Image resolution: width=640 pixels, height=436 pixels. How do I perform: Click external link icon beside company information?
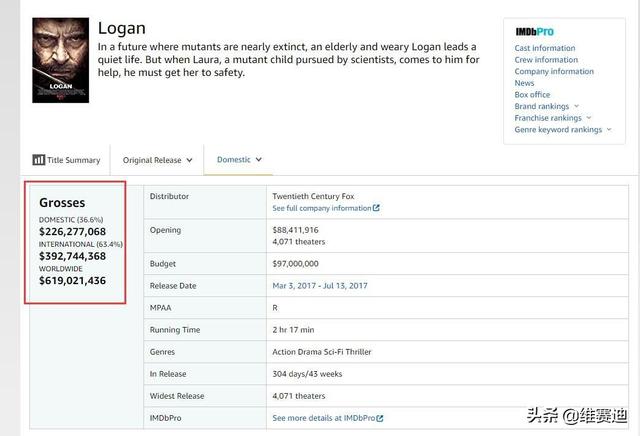pyautogui.click(x=376, y=208)
